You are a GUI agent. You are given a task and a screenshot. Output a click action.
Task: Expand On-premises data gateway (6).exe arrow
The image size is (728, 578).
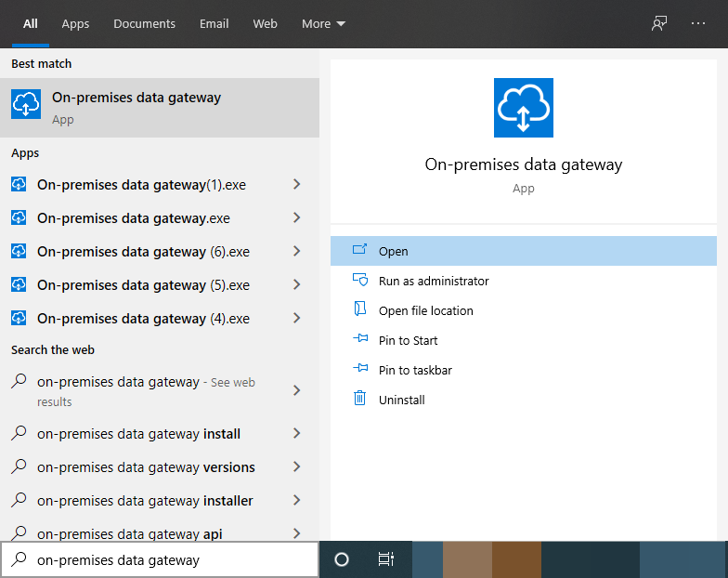point(297,252)
